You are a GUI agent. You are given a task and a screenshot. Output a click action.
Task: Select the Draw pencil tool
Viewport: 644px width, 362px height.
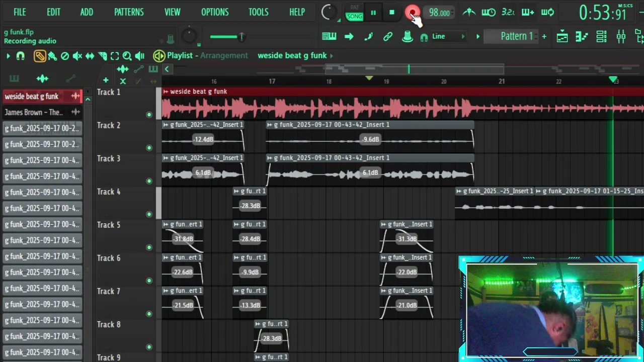coord(40,56)
